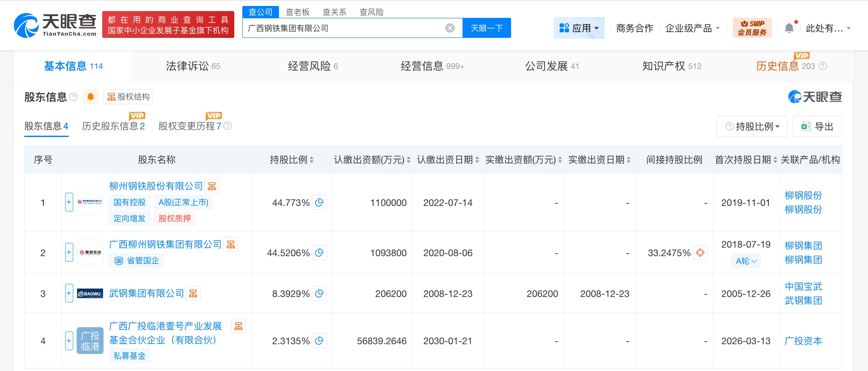Click equity structure icon beside 柳州钢铁股份有限公司
The height and width of the screenshot is (371, 868).
pos(212,186)
